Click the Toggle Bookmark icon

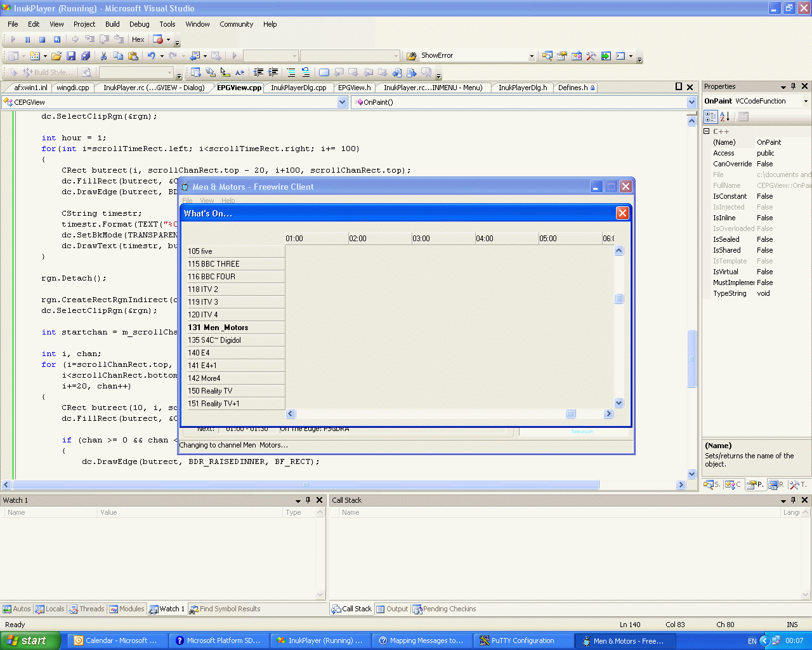click(x=324, y=72)
